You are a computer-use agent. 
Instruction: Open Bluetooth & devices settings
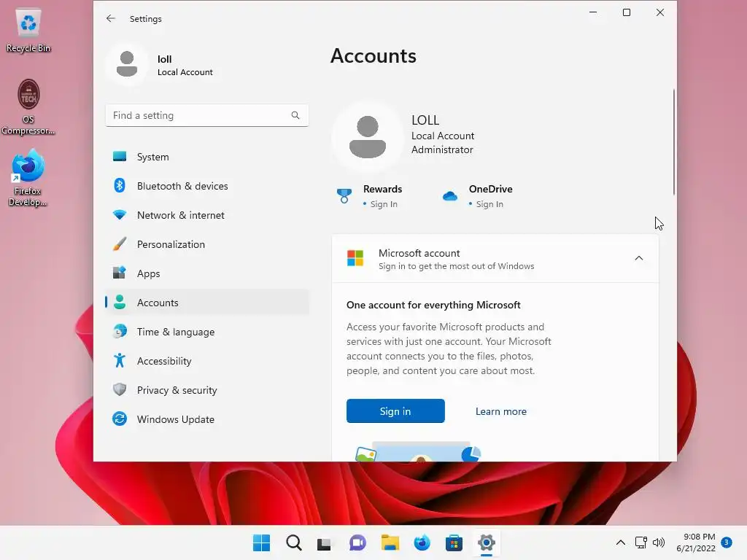[206, 186]
